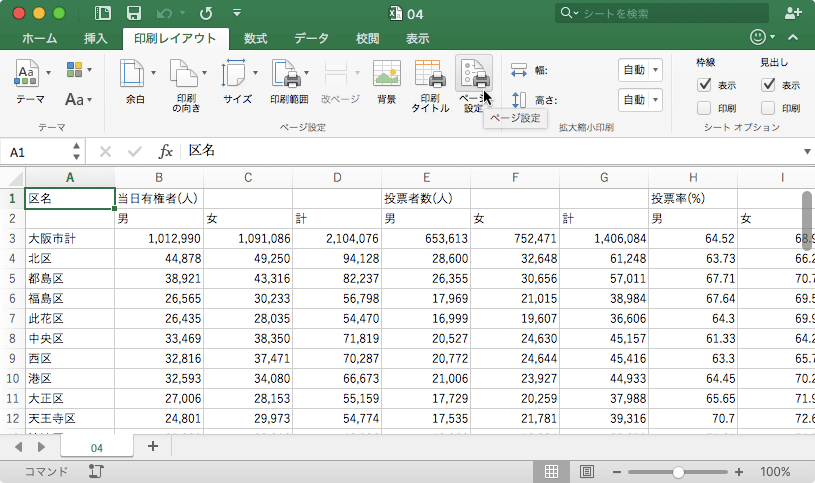Click the save floppy disk icon
Screen dimensions: 815x483
pos(134,13)
